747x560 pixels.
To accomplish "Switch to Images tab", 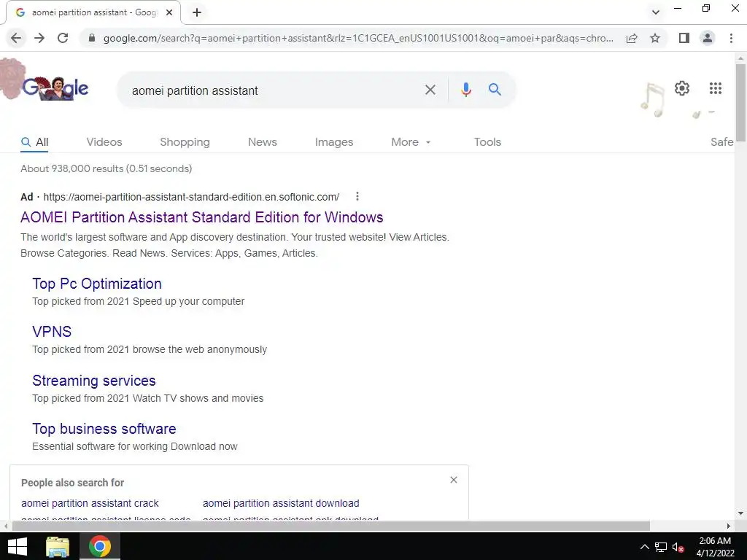I will tap(334, 142).
